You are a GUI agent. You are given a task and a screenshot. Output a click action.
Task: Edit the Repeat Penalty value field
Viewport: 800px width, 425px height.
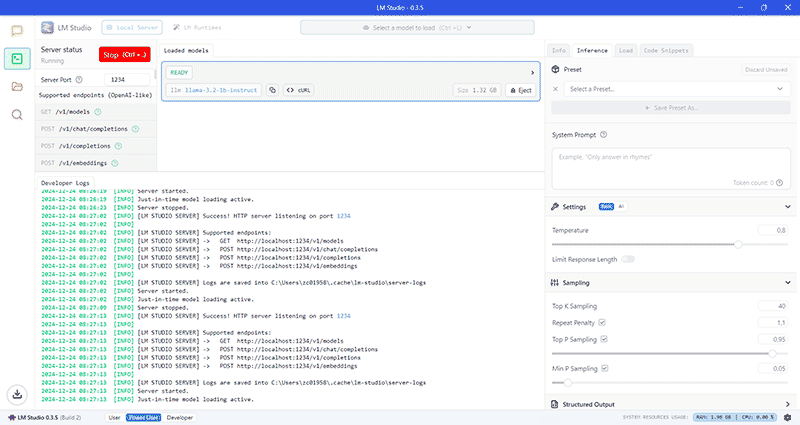tap(773, 322)
